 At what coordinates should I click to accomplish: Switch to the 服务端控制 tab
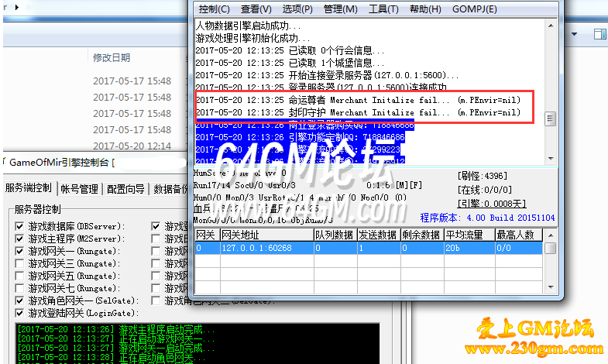(x=29, y=188)
